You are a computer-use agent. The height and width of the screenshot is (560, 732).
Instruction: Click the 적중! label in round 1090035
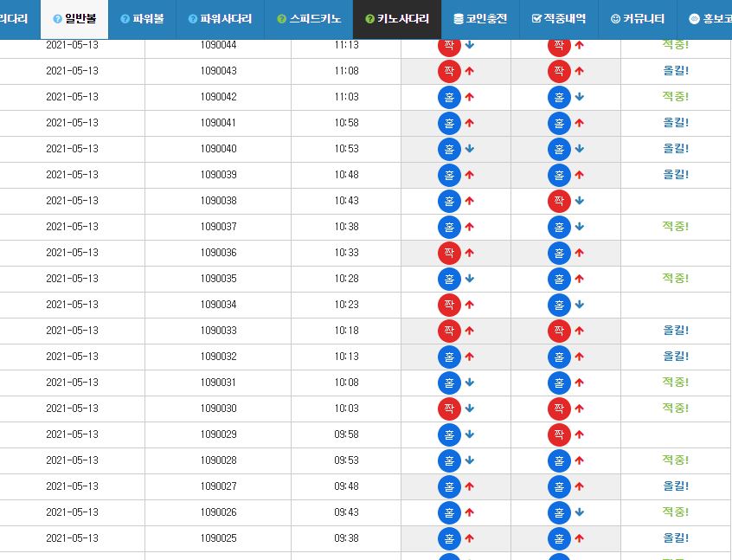(676, 278)
